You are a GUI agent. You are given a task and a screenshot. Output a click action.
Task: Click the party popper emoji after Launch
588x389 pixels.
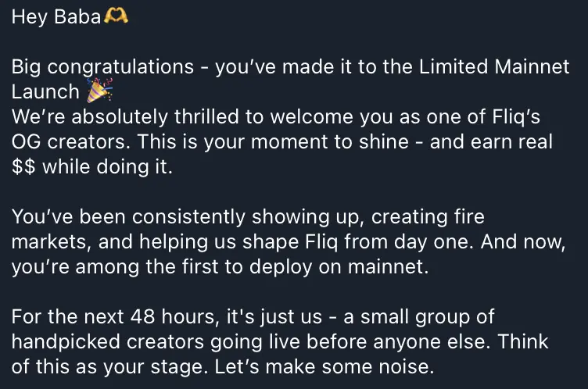point(100,91)
